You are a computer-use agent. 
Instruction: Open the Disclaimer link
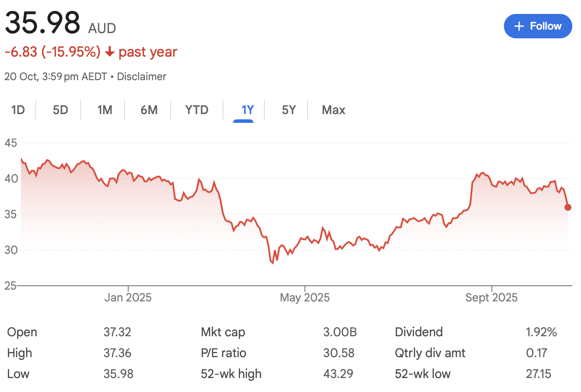[142, 77]
